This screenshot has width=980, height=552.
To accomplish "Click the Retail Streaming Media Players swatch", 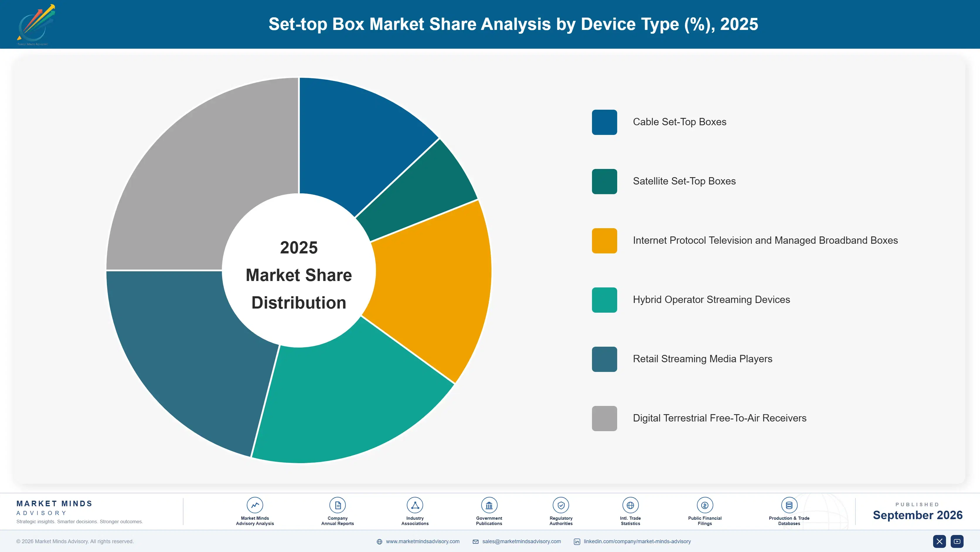I will [x=605, y=359].
